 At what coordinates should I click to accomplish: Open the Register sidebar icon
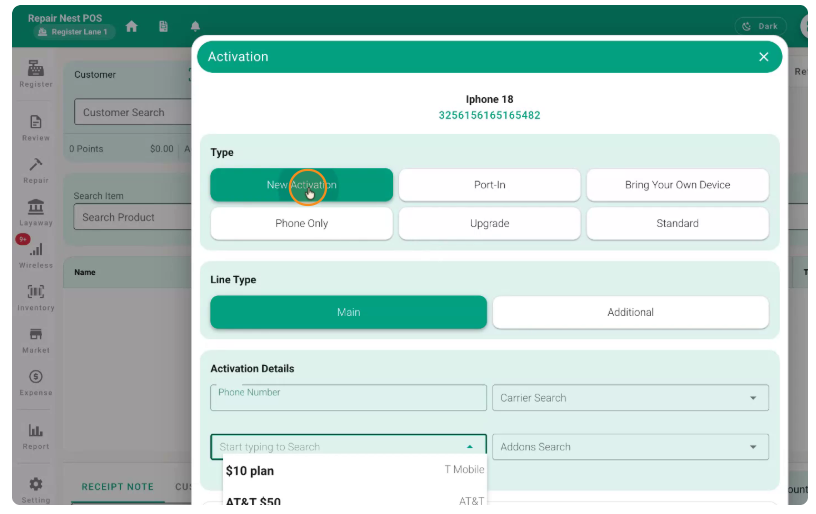click(35, 73)
